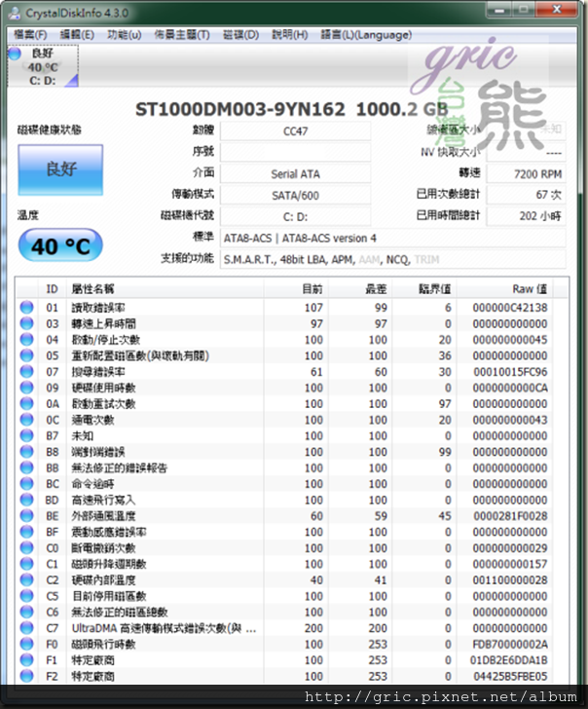Image resolution: width=588 pixels, height=709 pixels.
Task: Click the status icon for attribute 01
Action: tap(26, 308)
